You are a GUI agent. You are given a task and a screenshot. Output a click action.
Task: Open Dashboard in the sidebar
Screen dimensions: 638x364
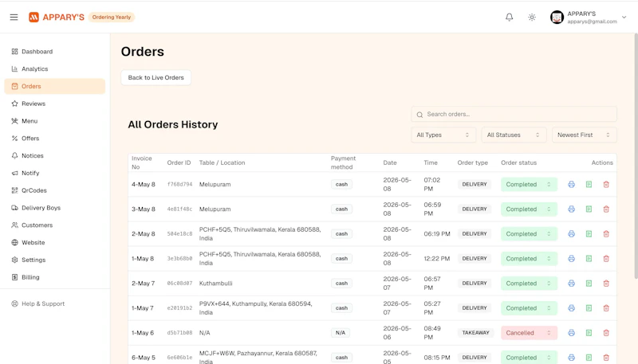coord(54,52)
